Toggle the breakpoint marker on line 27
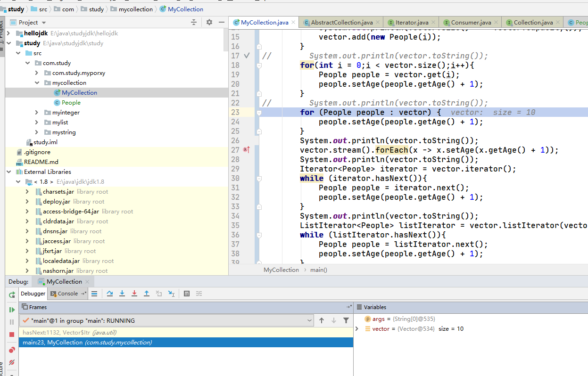The width and height of the screenshot is (588, 376). coord(246,150)
